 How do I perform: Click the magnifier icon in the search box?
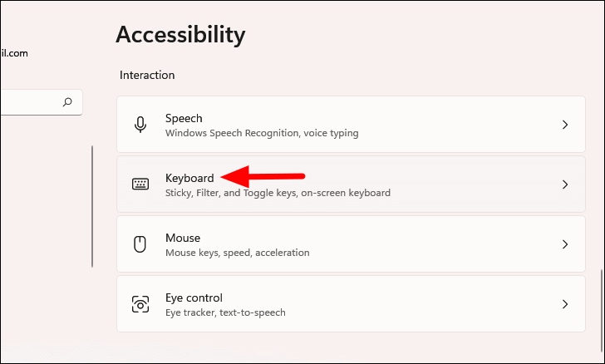pos(67,102)
